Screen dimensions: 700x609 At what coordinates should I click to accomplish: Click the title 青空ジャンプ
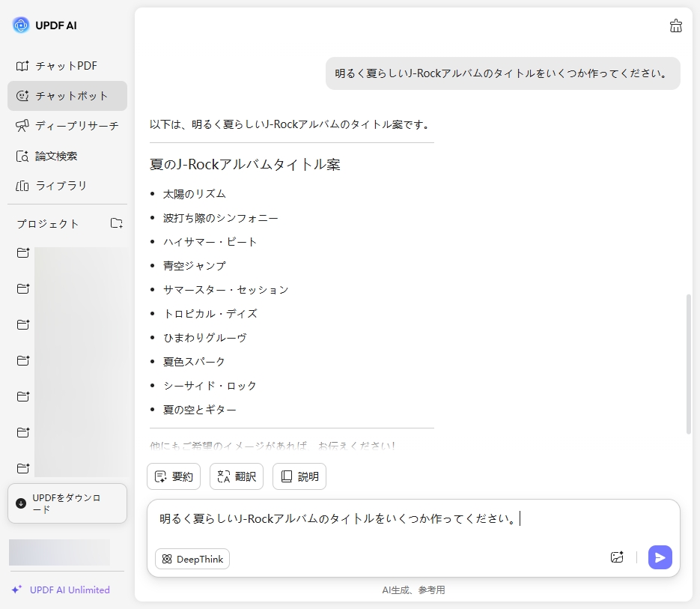coord(194,266)
